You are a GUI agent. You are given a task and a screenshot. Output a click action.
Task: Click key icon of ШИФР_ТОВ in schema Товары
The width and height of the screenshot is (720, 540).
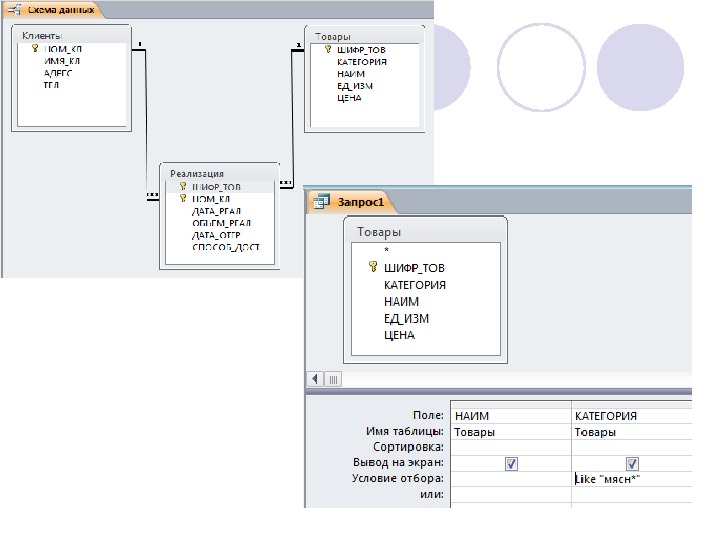click(328, 49)
